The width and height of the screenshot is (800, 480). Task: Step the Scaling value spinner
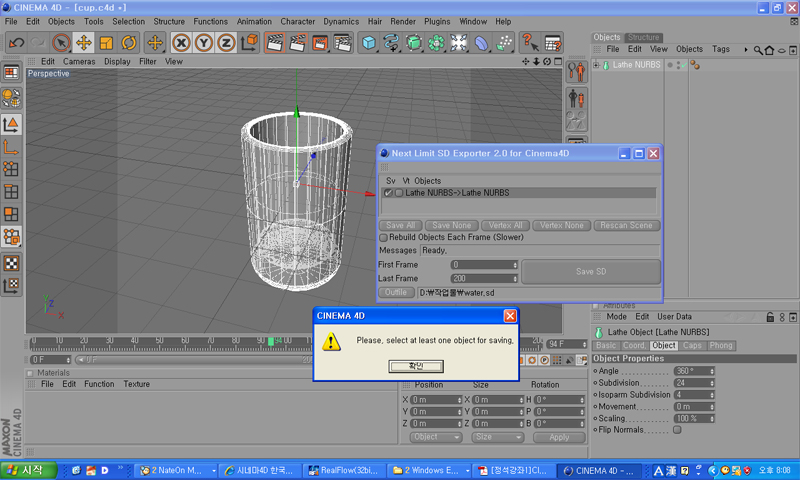(x=712, y=418)
